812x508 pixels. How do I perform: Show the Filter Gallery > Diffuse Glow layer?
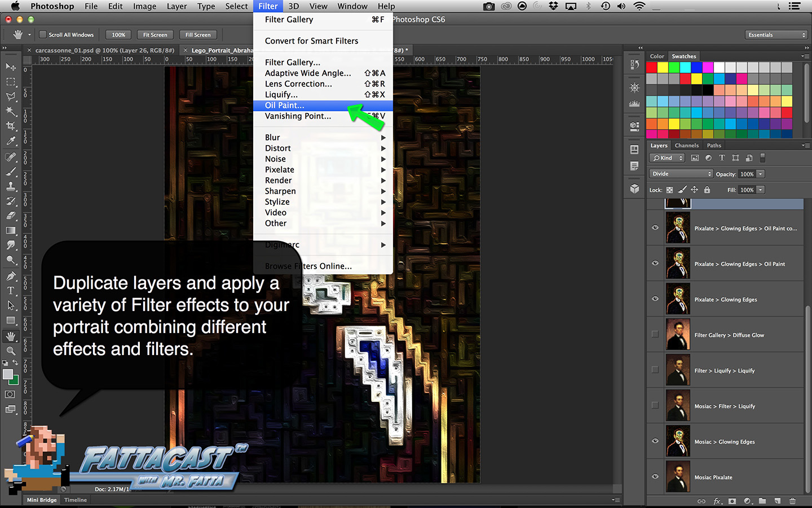[655, 334]
